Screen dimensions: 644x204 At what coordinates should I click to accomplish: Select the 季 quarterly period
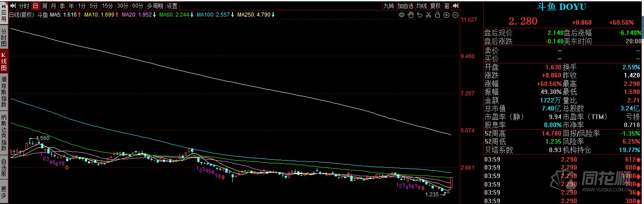[62, 6]
